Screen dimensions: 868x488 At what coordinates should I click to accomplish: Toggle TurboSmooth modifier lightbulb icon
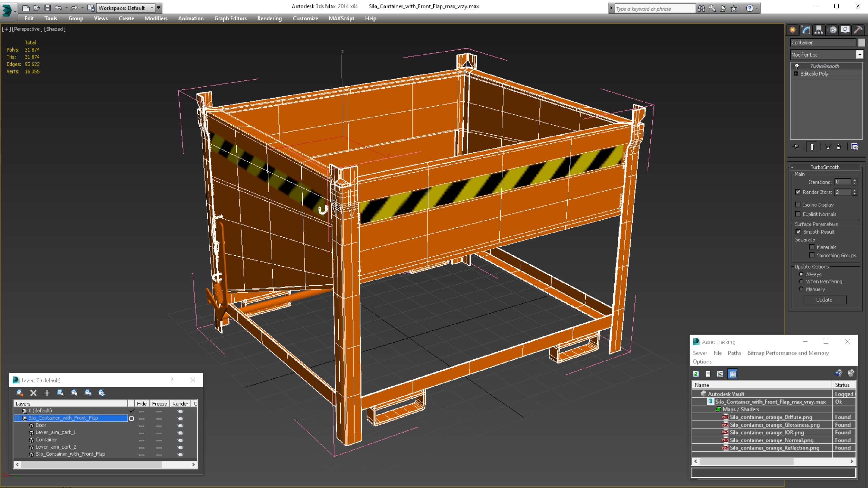pos(797,66)
